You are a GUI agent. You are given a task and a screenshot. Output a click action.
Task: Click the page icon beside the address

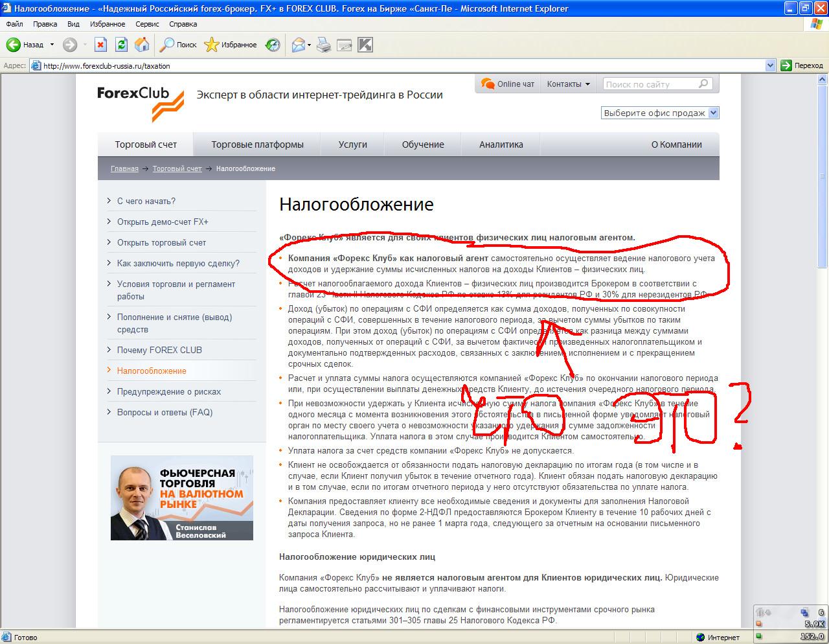pos(36,65)
